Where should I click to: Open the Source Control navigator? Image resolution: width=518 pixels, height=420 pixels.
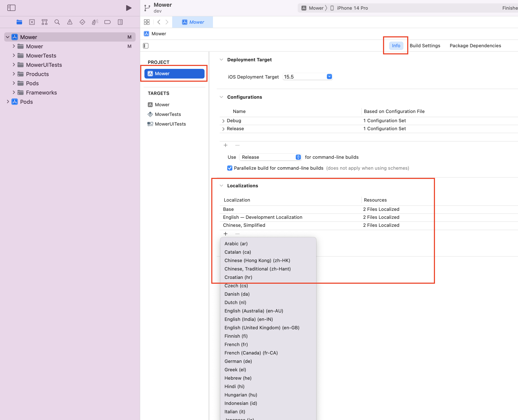[32, 22]
